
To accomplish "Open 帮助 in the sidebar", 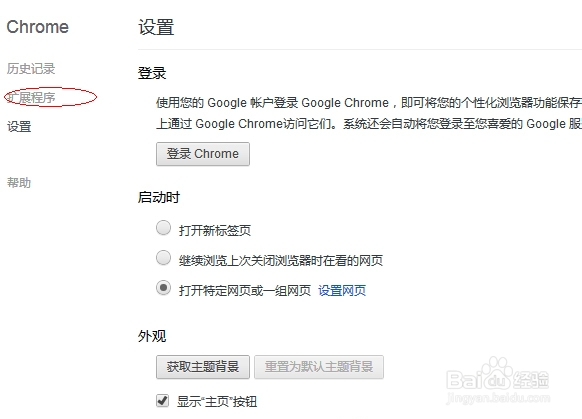I will [19, 183].
